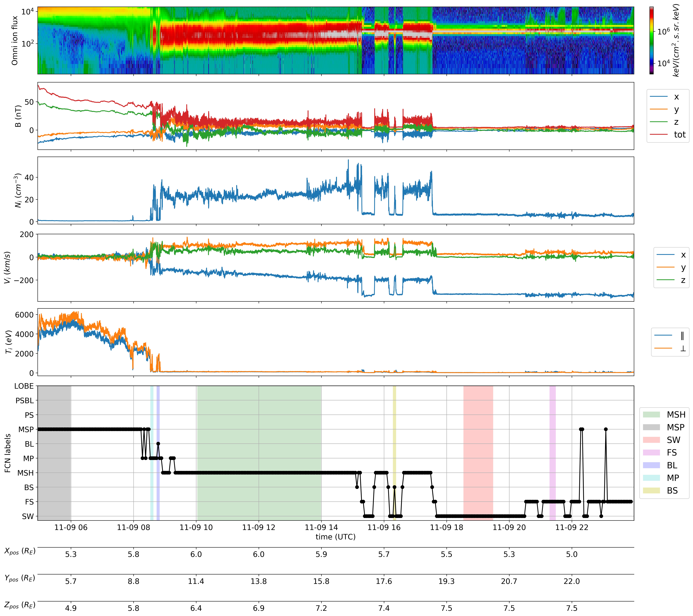The width and height of the screenshot is (693, 616).
Task: Select the 'x' entry in B (nT) legend
Action: [x=665, y=97]
